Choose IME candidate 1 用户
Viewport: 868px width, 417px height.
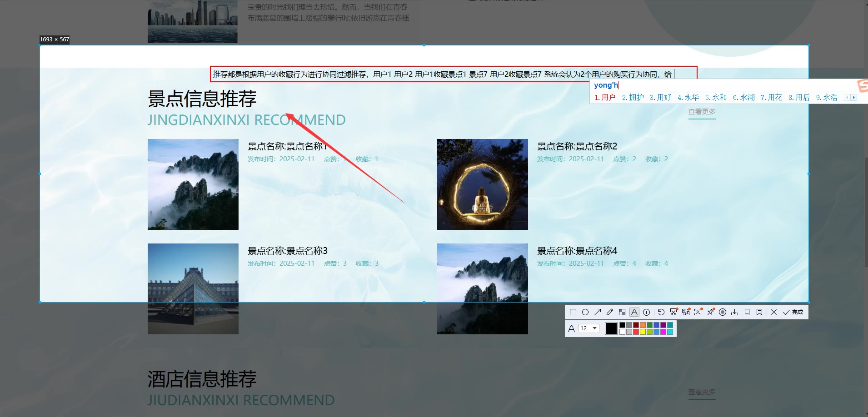point(605,97)
